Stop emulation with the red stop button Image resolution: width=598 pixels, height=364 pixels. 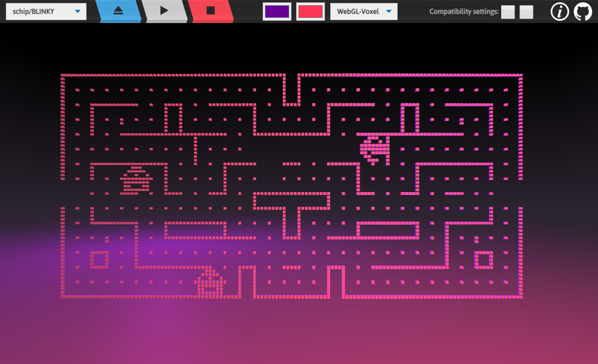[211, 11]
